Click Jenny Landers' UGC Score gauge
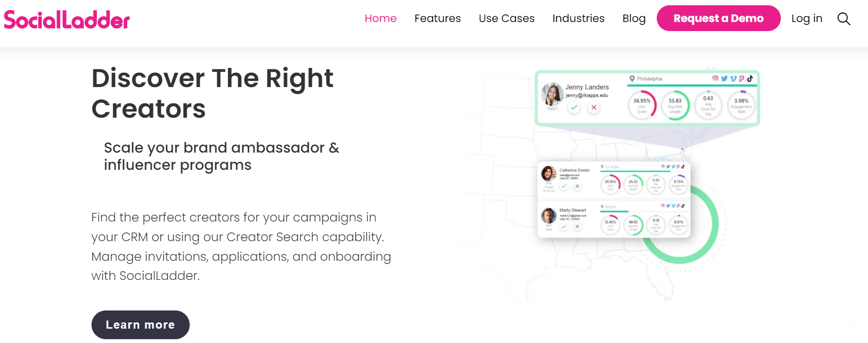Screen dimensions: 868x343 tap(642, 105)
